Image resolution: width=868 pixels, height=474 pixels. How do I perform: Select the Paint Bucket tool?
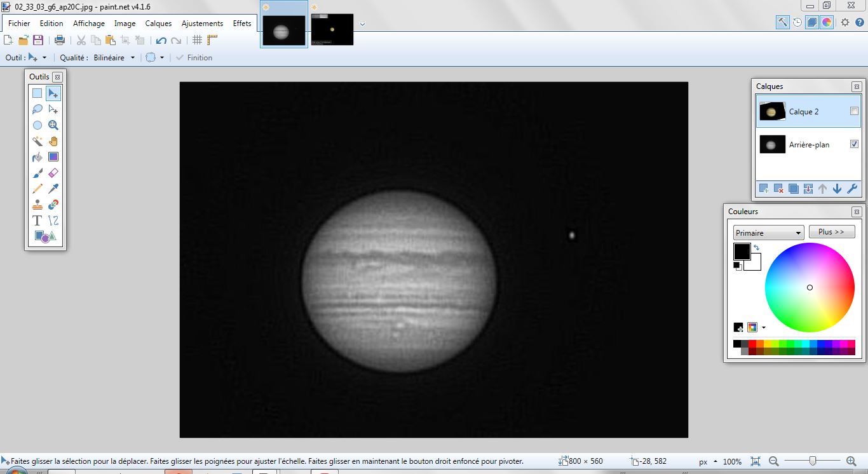pyautogui.click(x=37, y=157)
